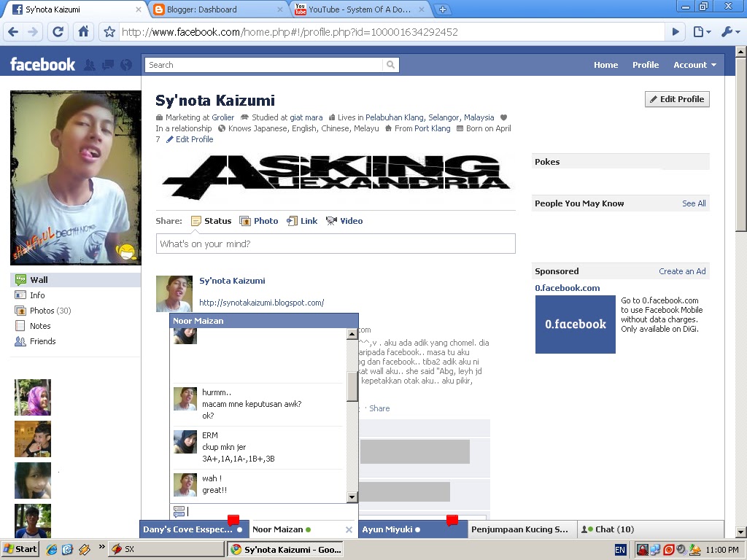Click the Go arrow beside address bar

pyautogui.click(x=675, y=32)
